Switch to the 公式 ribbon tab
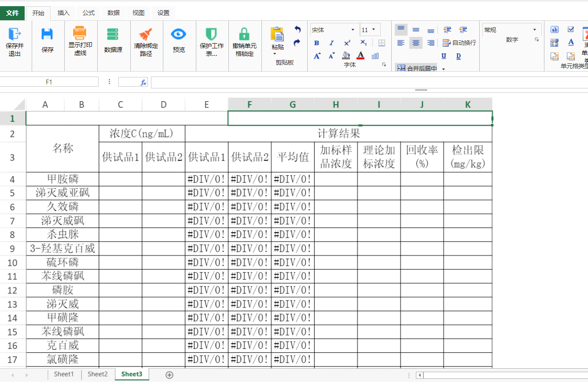 pyautogui.click(x=88, y=13)
